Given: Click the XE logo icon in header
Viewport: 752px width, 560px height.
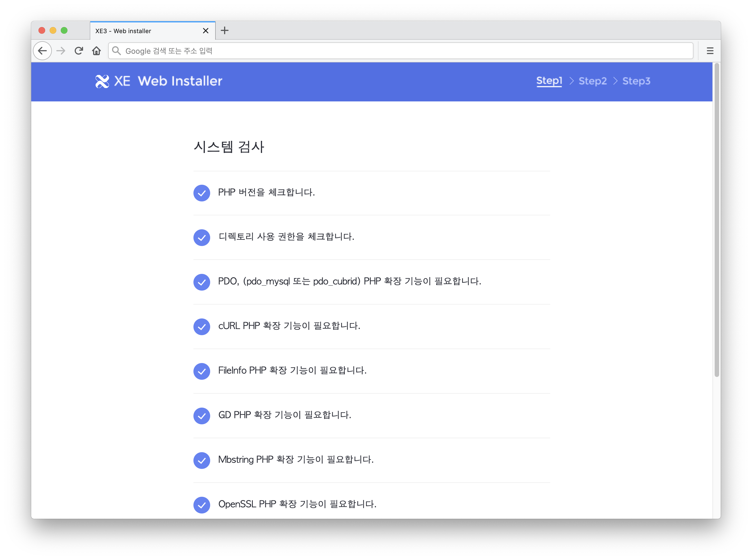Looking at the screenshot, I should point(102,81).
